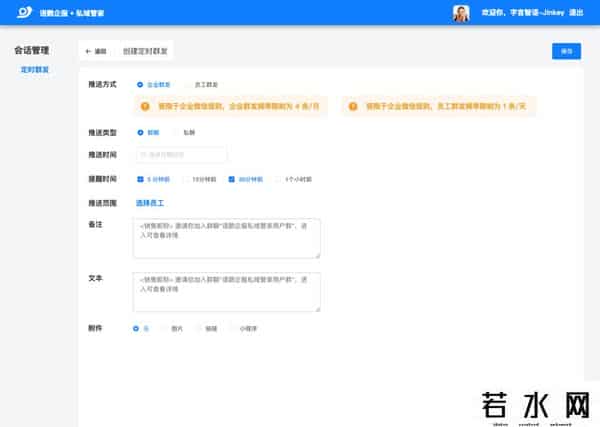Select the 私聊 push type radio

click(176, 132)
